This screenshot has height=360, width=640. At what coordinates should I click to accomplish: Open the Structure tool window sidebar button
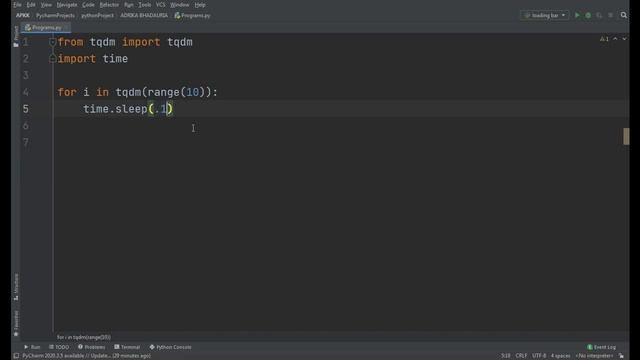[16, 287]
